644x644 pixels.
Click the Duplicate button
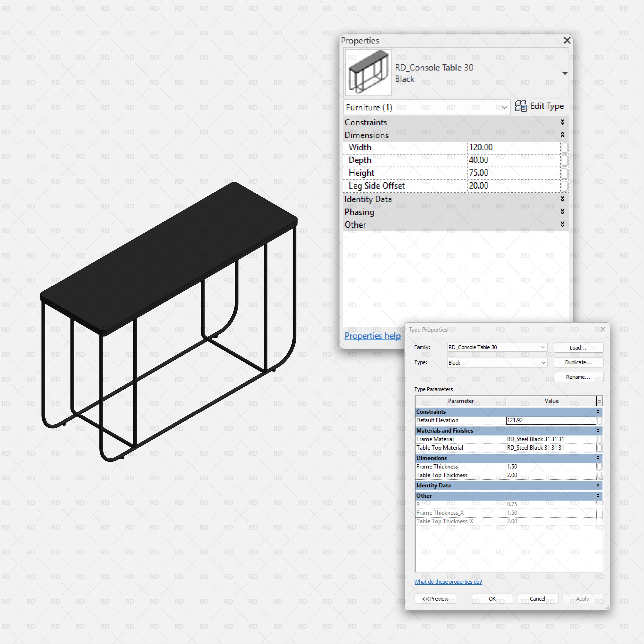tap(578, 362)
